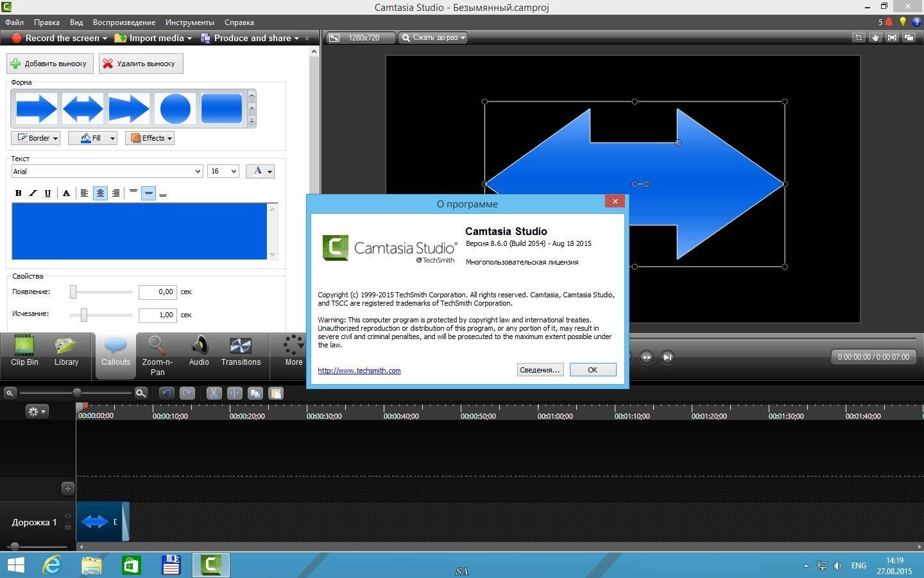The height and width of the screenshot is (578, 924).
Task: Open the Fill color dropdown
Action: [92, 138]
